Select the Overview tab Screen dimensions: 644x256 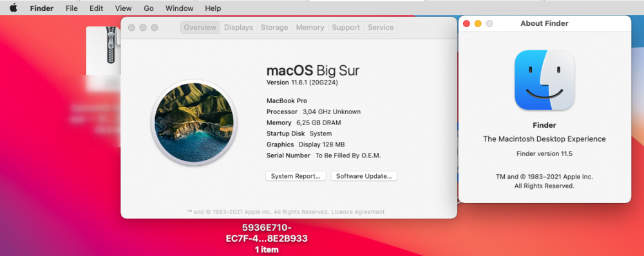pyautogui.click(x=200, y=28)
